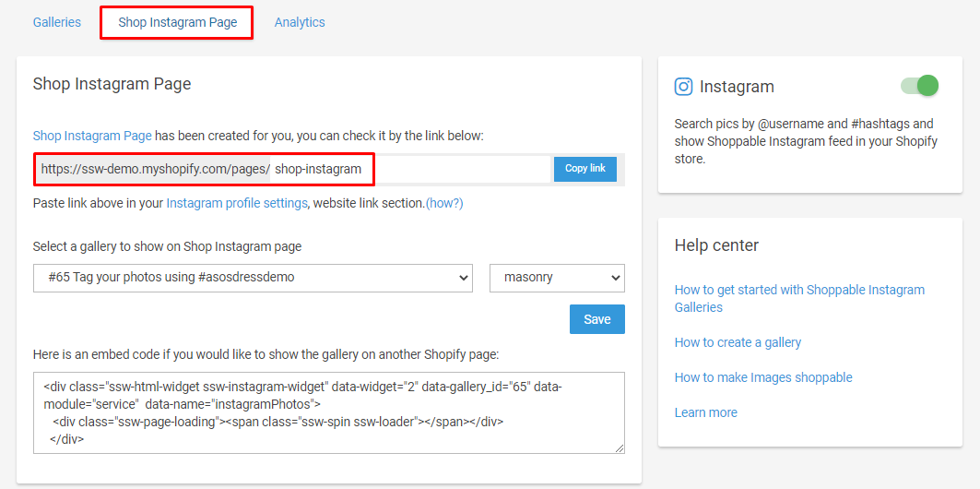Click the Shop Instagram Page link

(x=92, y=136)
